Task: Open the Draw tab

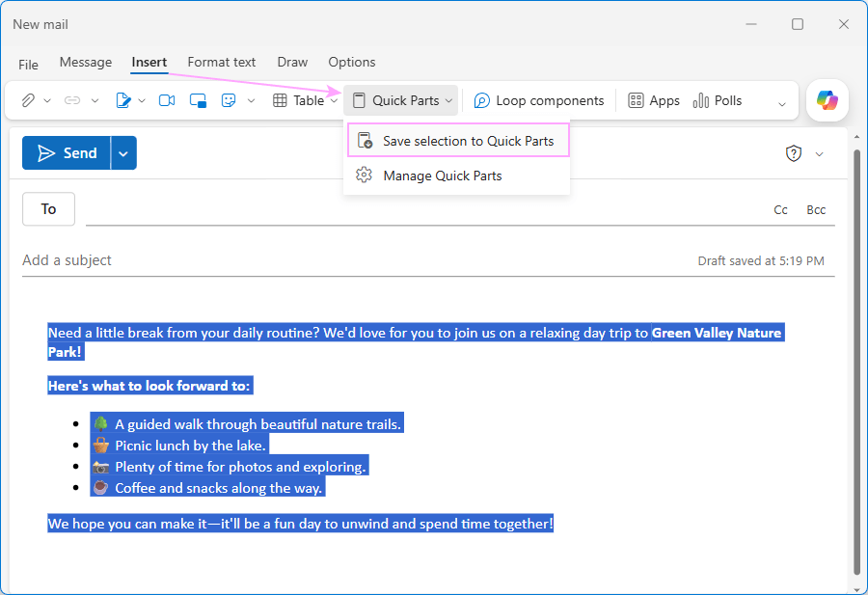Action: pyautogui.click(x=292, y=62)
